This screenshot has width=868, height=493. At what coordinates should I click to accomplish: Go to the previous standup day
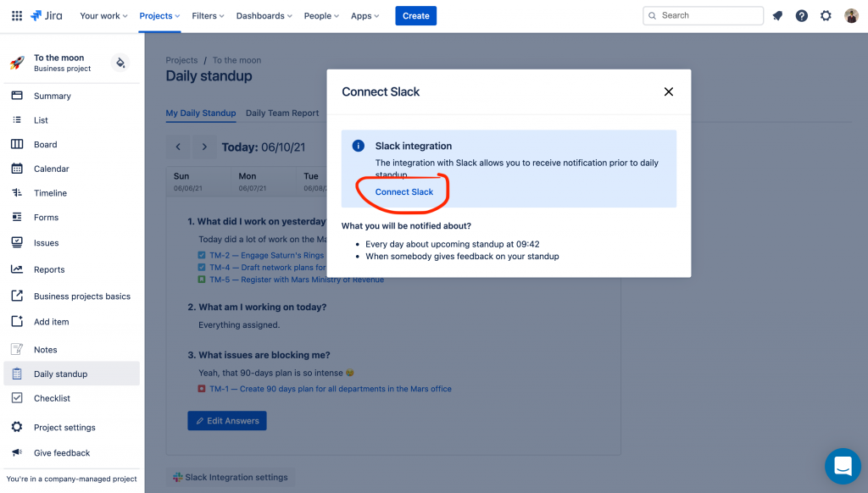click(x=178, y=147)
